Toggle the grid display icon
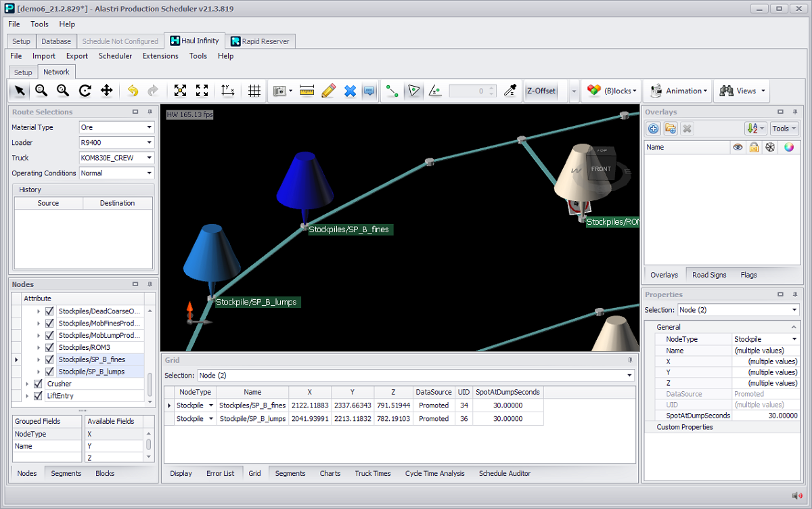 coord(254,91)
